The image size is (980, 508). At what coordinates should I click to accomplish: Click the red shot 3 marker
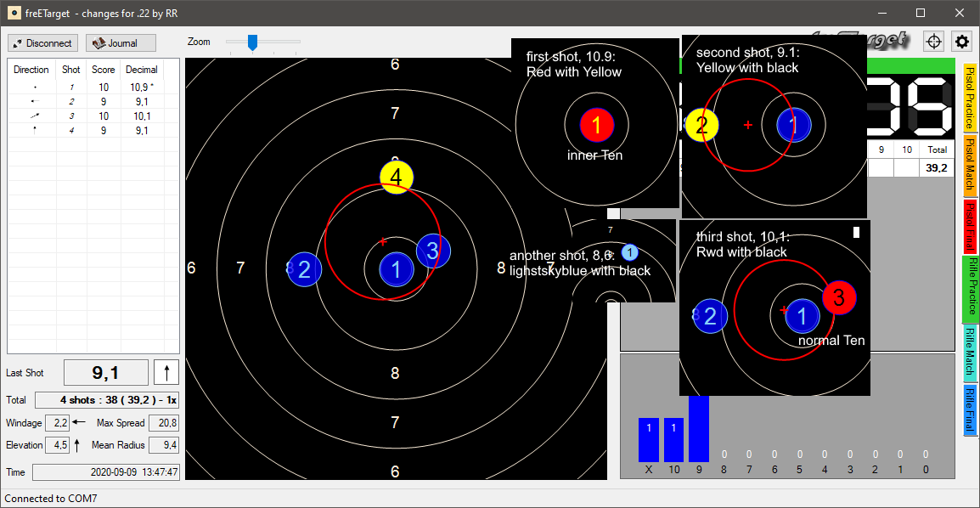(x=839, y=297)
